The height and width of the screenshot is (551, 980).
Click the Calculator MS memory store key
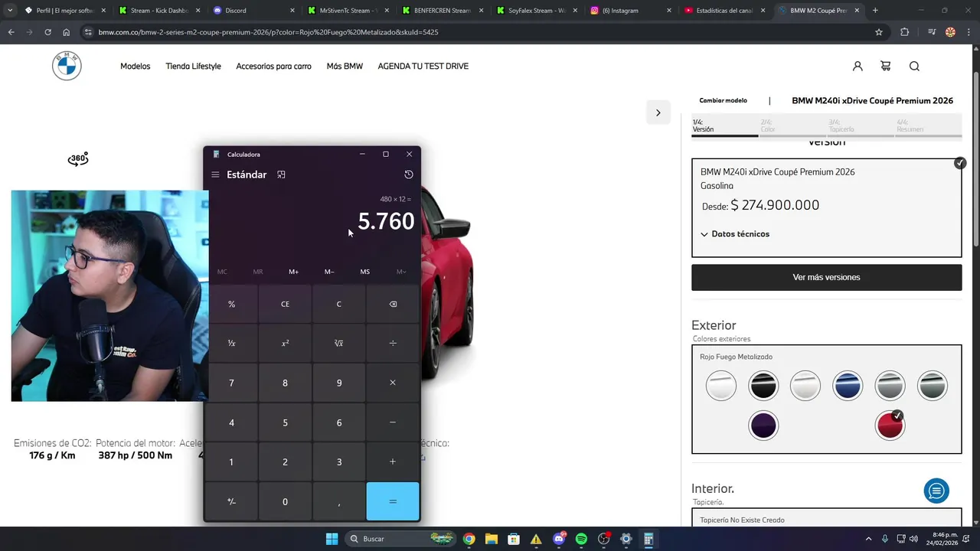click(x=365, y=272)
